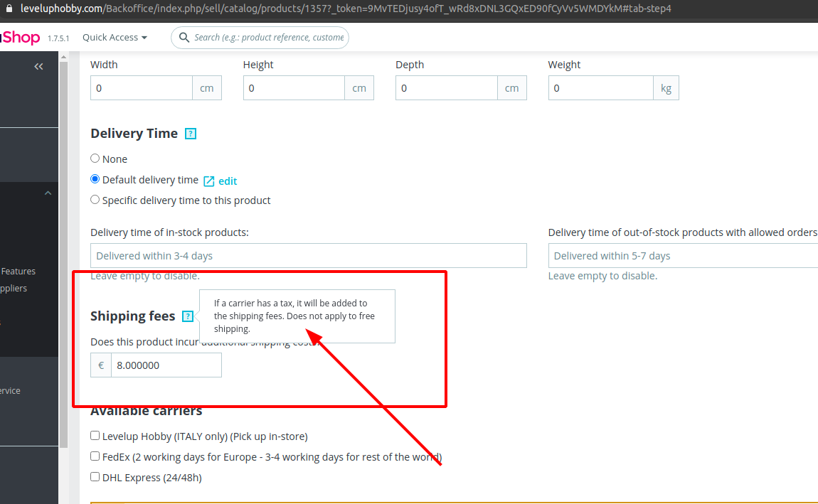818x504 pixels.
Task: Collapse the sidebar with the double-chevron icon
Action: point(38,66)
